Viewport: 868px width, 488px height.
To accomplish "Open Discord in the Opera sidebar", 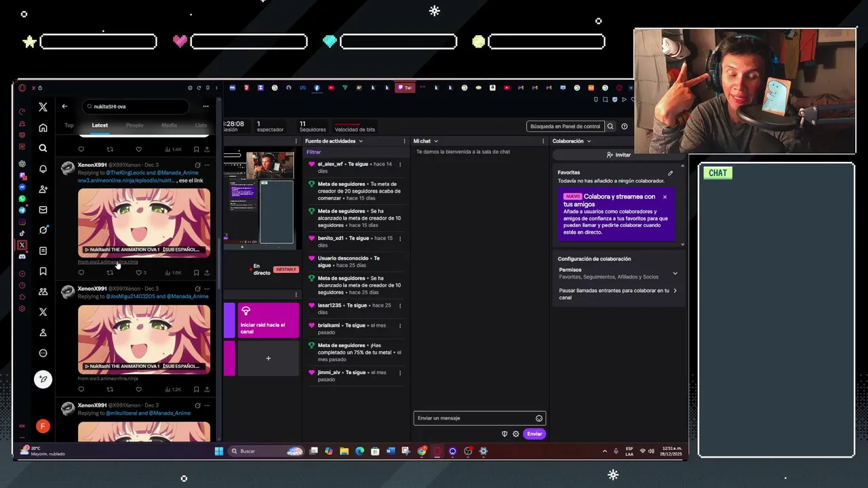I will click(22, 256).
